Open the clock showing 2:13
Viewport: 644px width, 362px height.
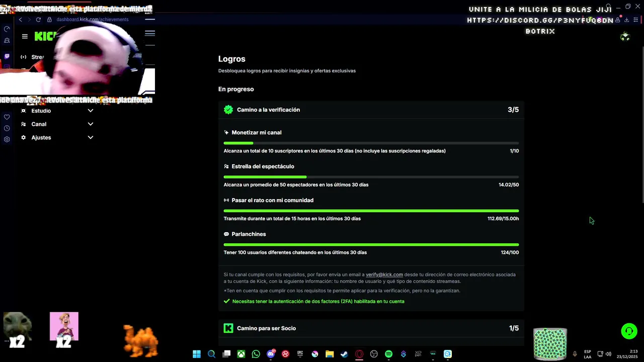(627, 354)
